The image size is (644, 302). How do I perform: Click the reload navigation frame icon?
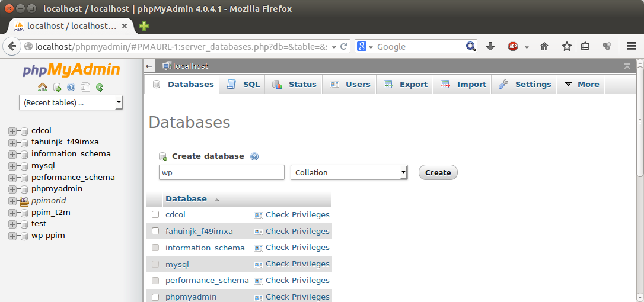tap(100, 87)
